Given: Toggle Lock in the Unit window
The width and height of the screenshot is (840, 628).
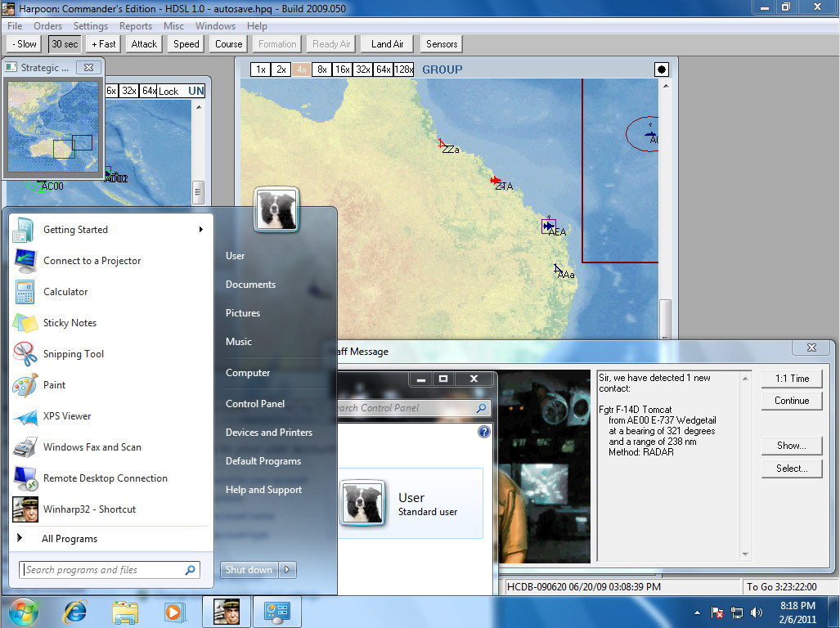Looking at the screenshot, I should 168,91.
